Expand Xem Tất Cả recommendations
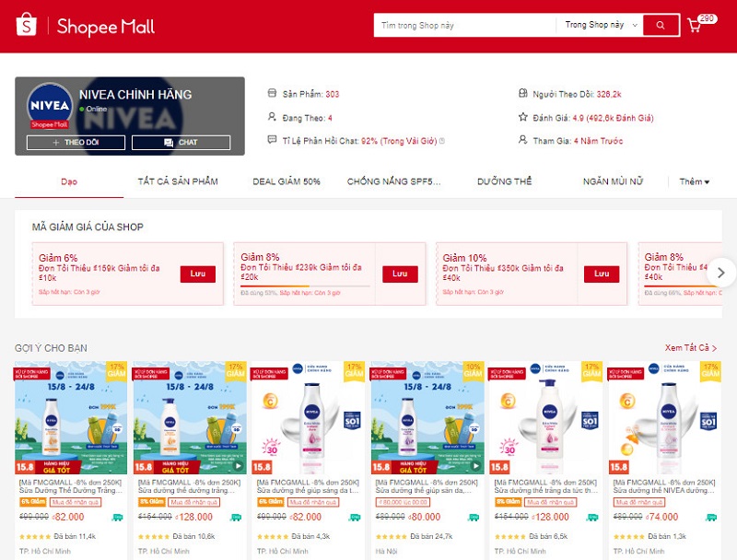This screenshot has width=737, height=560. (690, 347)
